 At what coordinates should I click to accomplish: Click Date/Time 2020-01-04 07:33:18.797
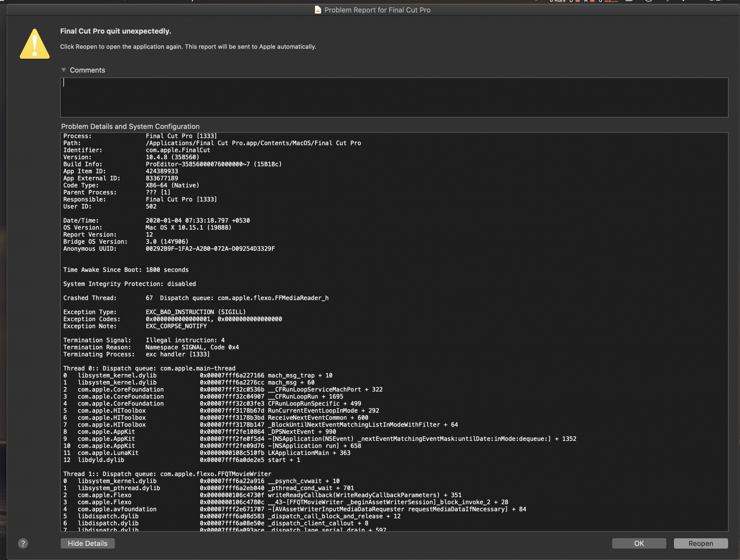tap(198, 220)
